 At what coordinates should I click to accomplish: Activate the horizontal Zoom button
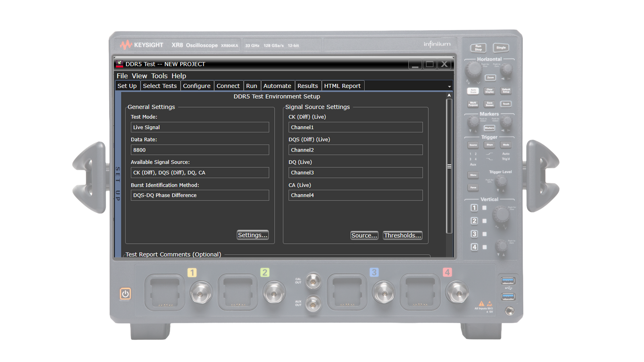[490, 78]
